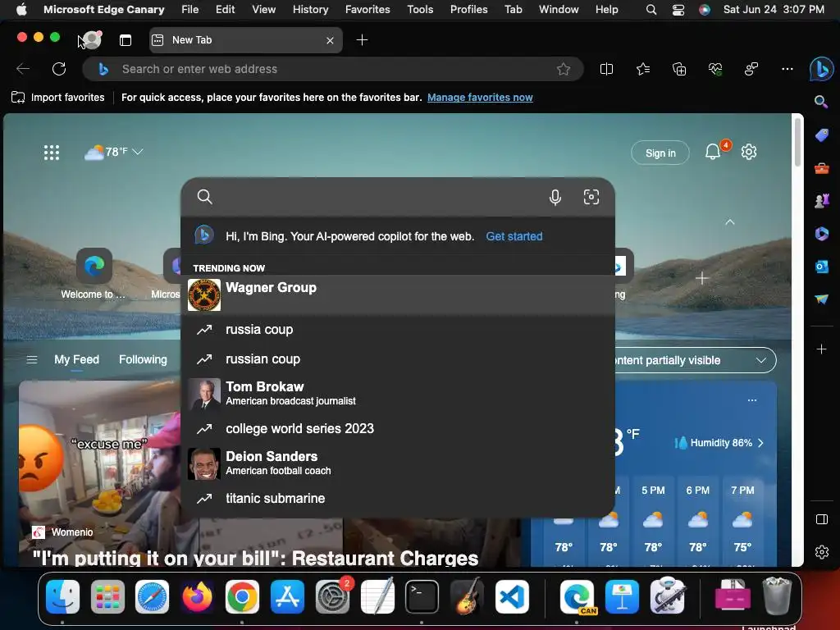Select russian coup suggestion

coord(398,359)
